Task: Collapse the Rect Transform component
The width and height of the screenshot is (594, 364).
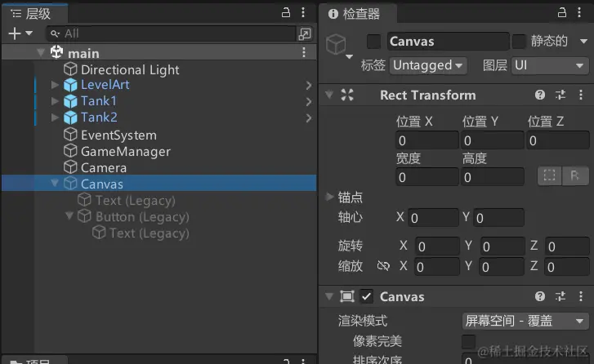Action: point(329,95)
